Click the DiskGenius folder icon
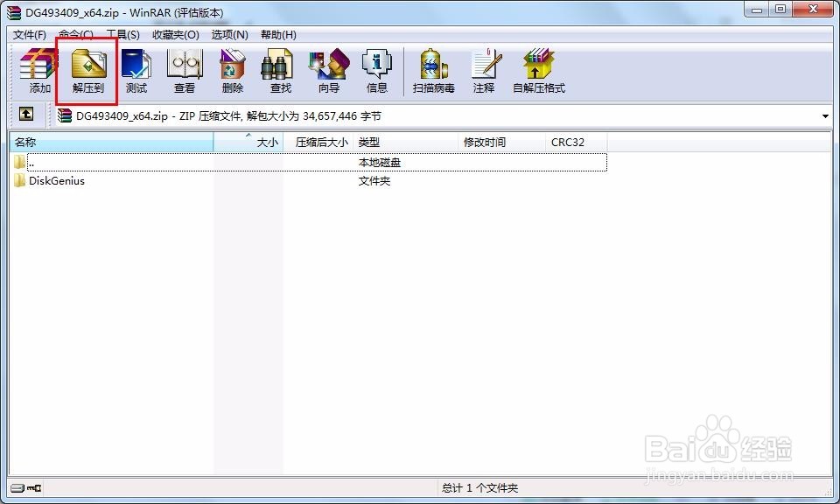The height and width of the screenshot is (504, 840). click(20, 180)
